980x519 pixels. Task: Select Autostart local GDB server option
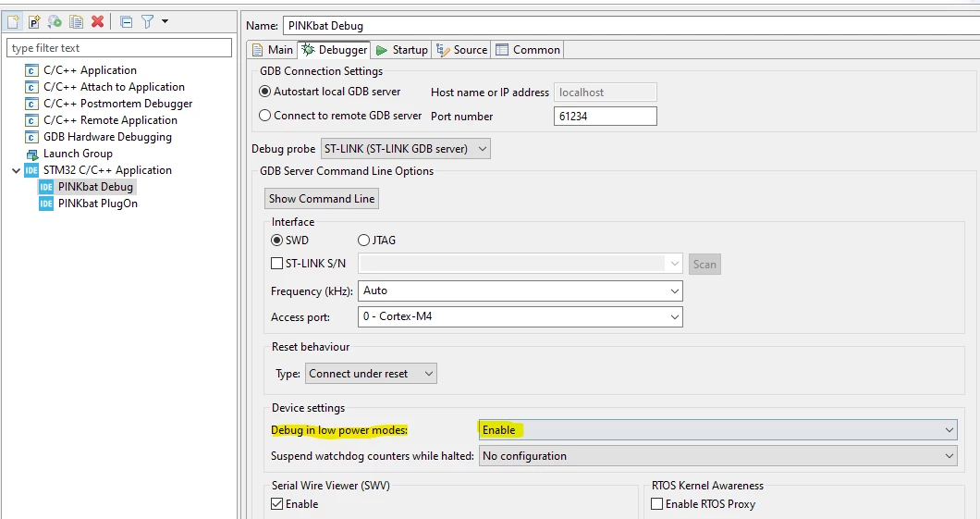click(x=265, y=92)
